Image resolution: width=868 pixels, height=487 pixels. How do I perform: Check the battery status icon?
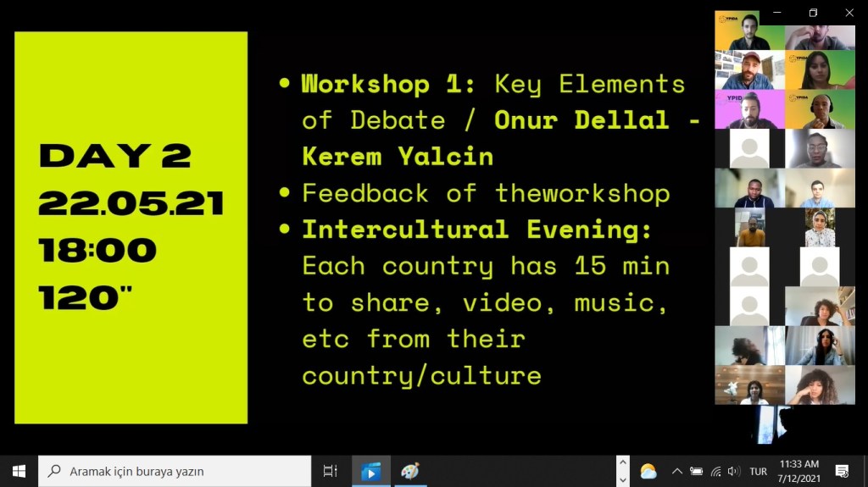[x=696, y=471]
